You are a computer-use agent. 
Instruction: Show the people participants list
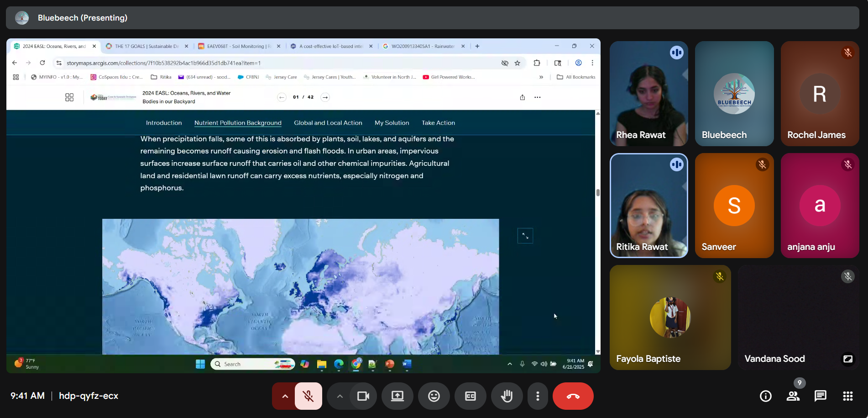click(x=793, y=396)
